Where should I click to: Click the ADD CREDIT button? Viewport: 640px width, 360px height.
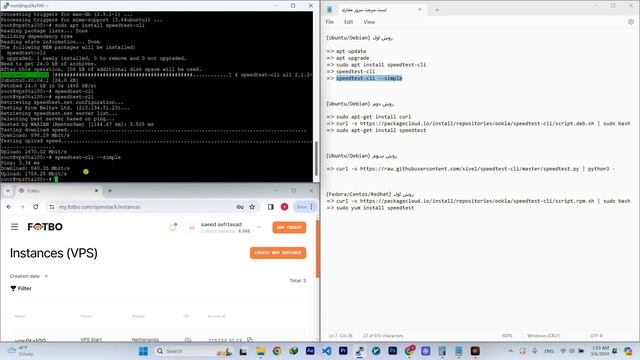[x=289, y=227]
